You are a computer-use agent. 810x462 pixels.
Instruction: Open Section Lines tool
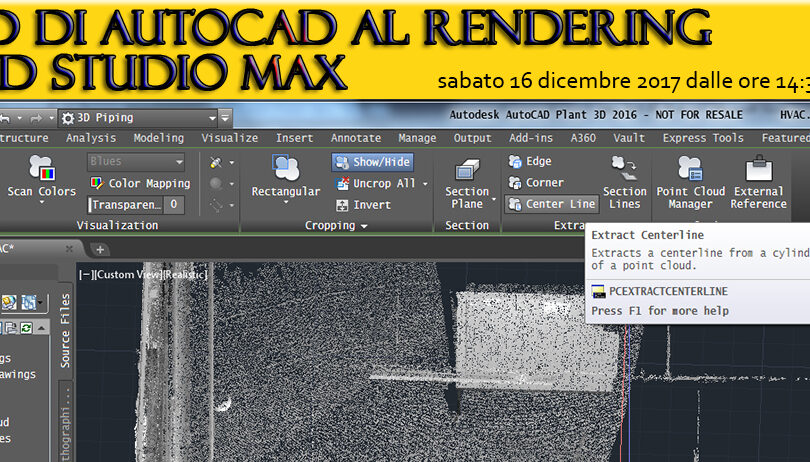(x=624, y=183)
